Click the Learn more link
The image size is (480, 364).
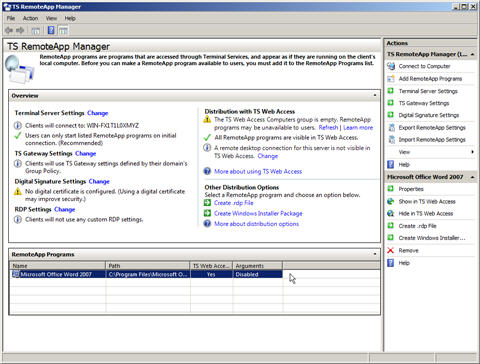click(x=358, y=128)
